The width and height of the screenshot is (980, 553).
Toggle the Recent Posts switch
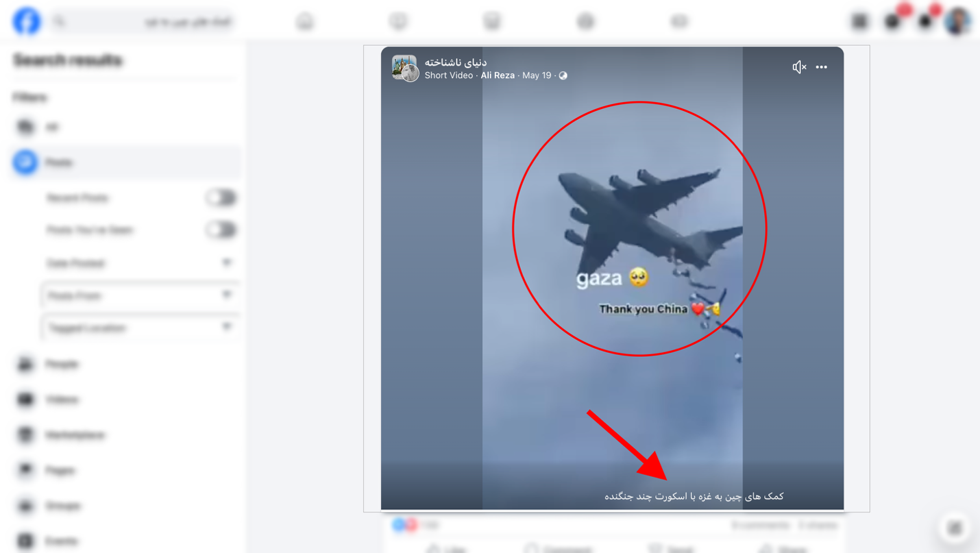click(221, 198)
